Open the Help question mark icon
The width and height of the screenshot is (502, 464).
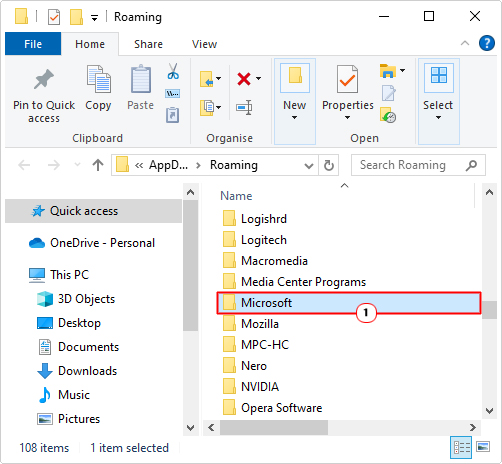[487, 43]
